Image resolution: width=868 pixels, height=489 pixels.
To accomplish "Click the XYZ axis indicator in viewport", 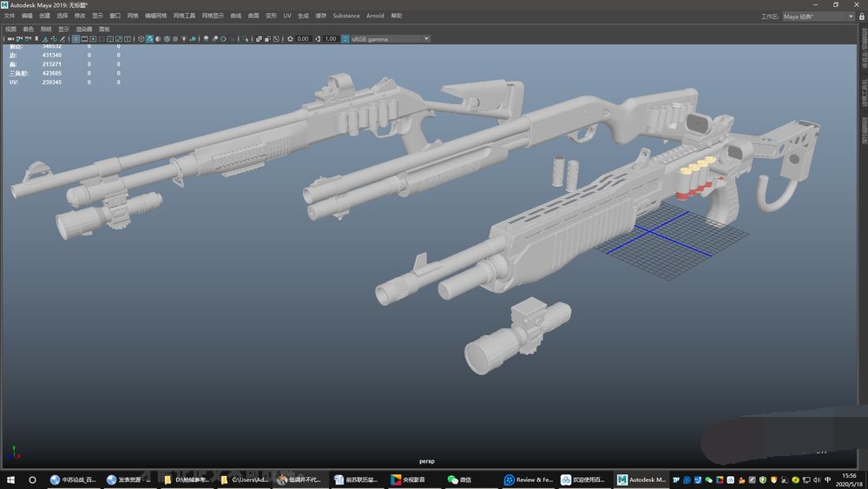I will pyautogui.click(x=15, y=453).
